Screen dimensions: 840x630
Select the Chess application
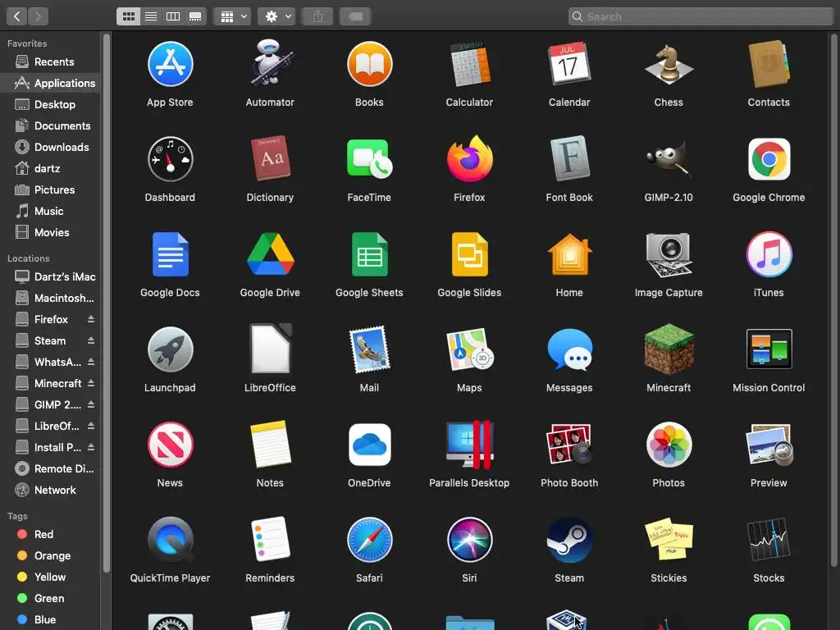click(669, 64)
